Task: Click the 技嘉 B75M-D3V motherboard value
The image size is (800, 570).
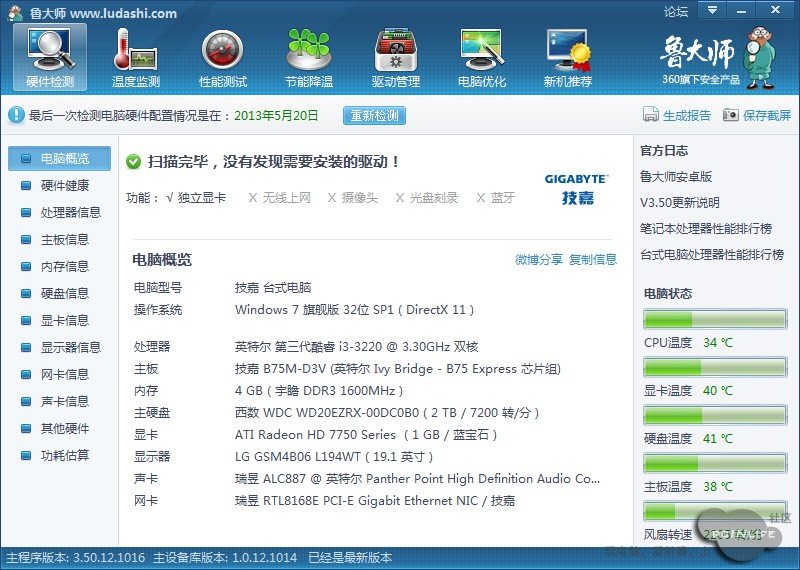Action: pyautogui.click(x=398, y=369)
